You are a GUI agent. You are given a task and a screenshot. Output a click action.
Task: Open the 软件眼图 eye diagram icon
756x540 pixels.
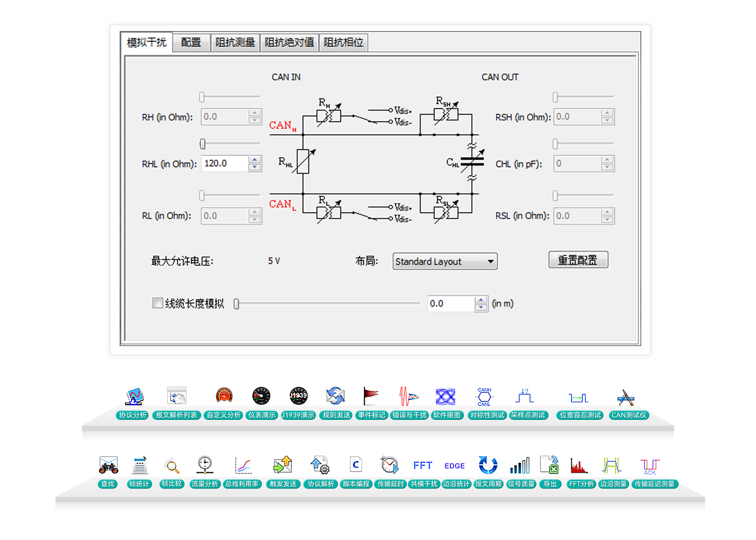point(445,397)
